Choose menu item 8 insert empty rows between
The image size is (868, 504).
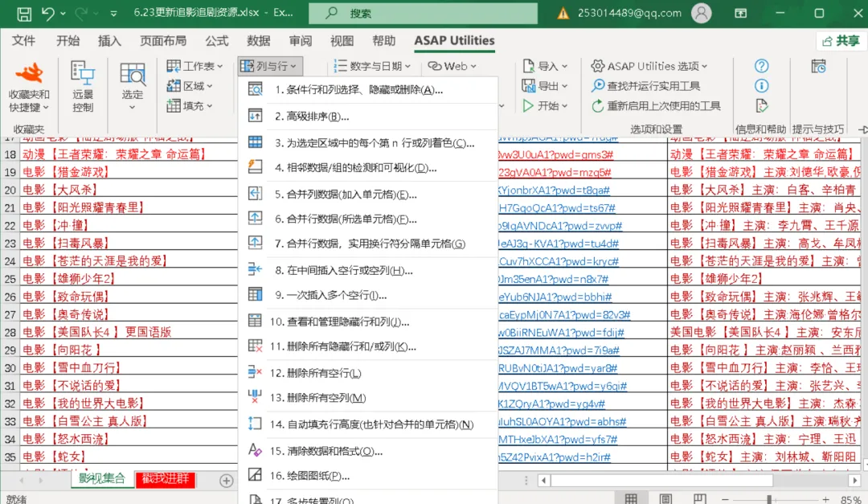pos(368,270)
